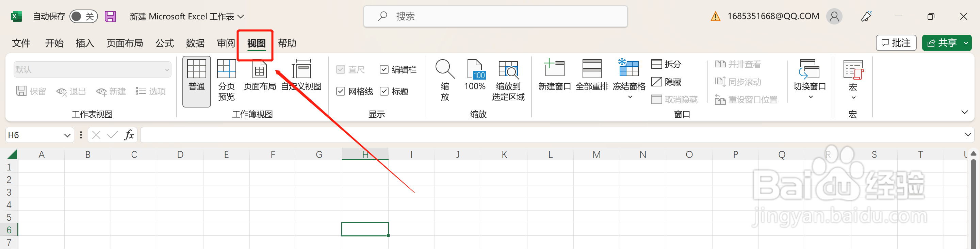The height and width of the screenshot is (249, 980).
Task: Click the 并排查看 side by side button
Action: pyautogui.click(x=738, y=64)
